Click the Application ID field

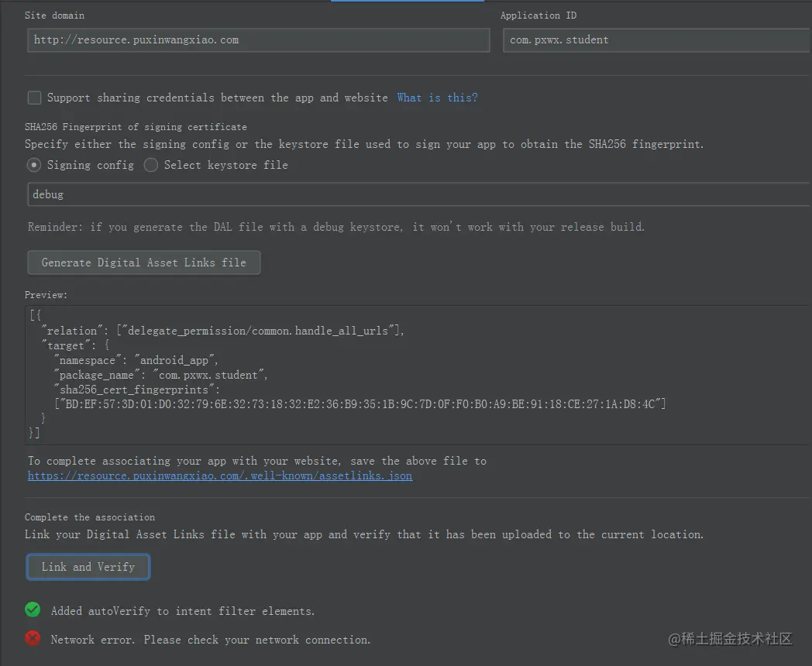656,39
